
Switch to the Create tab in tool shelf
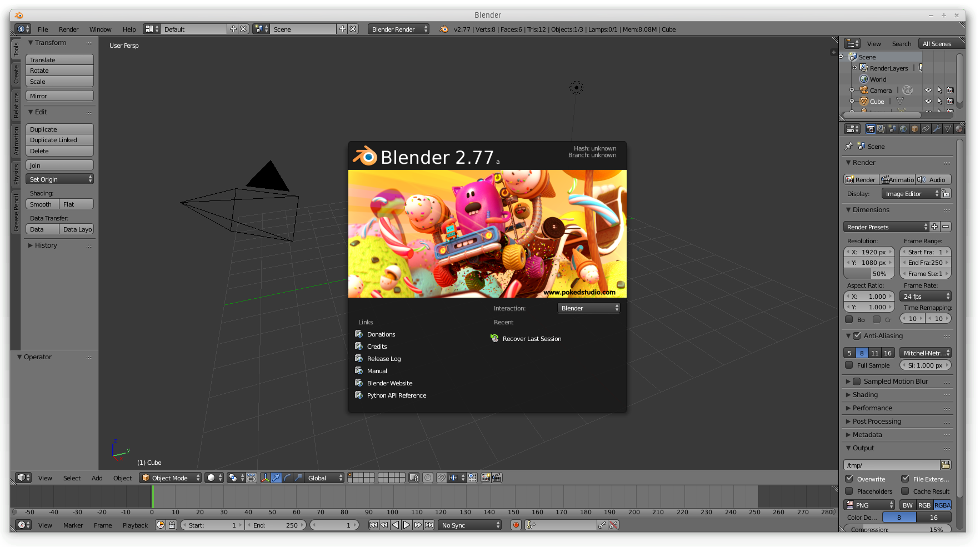click(16, 74)
